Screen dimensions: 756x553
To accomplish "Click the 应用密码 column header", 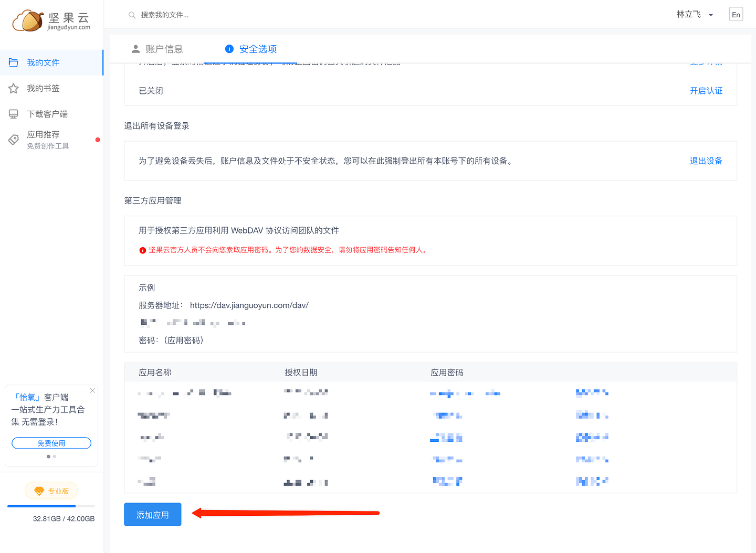I will tap(447, 373).
